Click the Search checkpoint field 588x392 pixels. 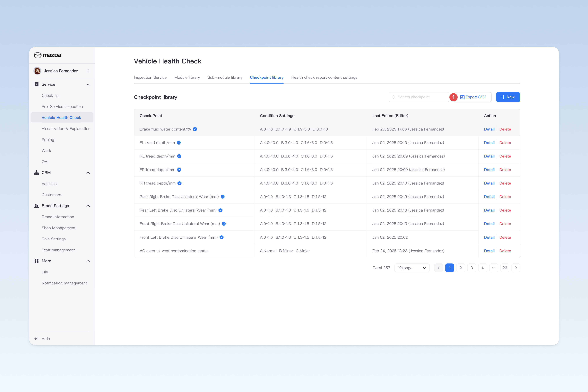click(x=419, y=97)
